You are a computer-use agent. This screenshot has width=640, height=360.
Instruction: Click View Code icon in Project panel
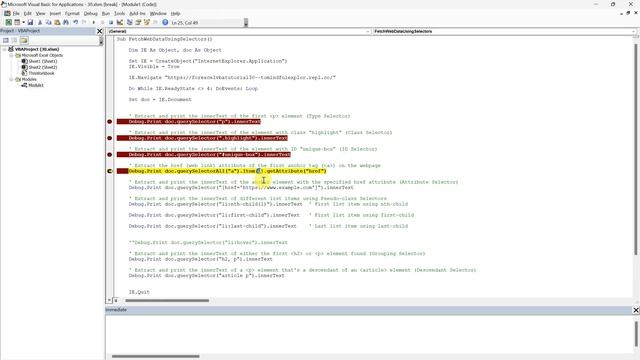(6, 40)
